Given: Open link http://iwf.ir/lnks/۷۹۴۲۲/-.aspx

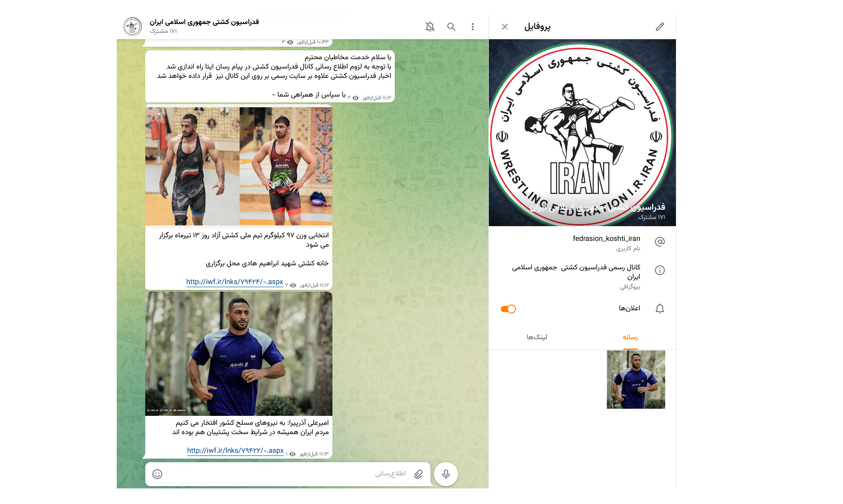Looking at the screenshot, I should [x=235, y=451].
